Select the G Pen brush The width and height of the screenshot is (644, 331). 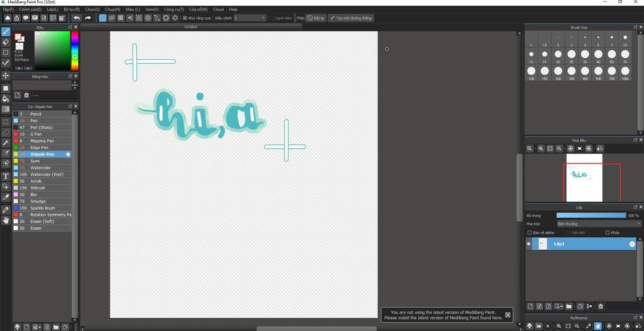[42, 134]
